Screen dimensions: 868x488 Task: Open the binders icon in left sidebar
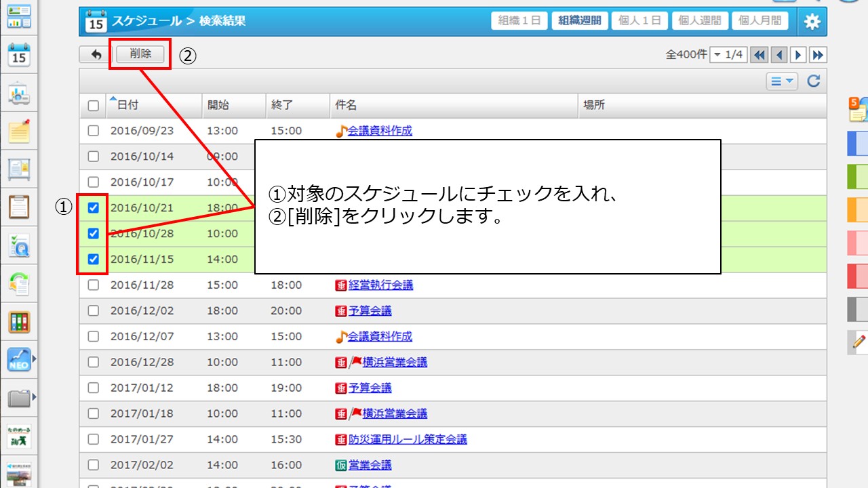tap(19, 321)
